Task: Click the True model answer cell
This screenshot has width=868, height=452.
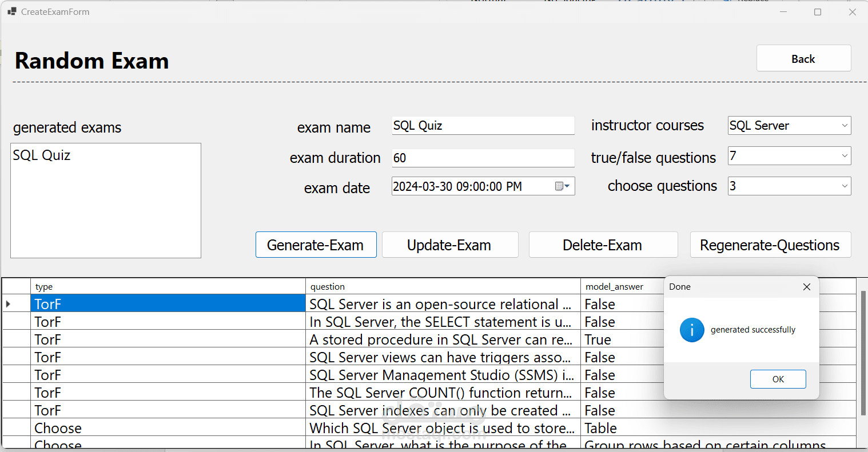Action: click(622, 339)
